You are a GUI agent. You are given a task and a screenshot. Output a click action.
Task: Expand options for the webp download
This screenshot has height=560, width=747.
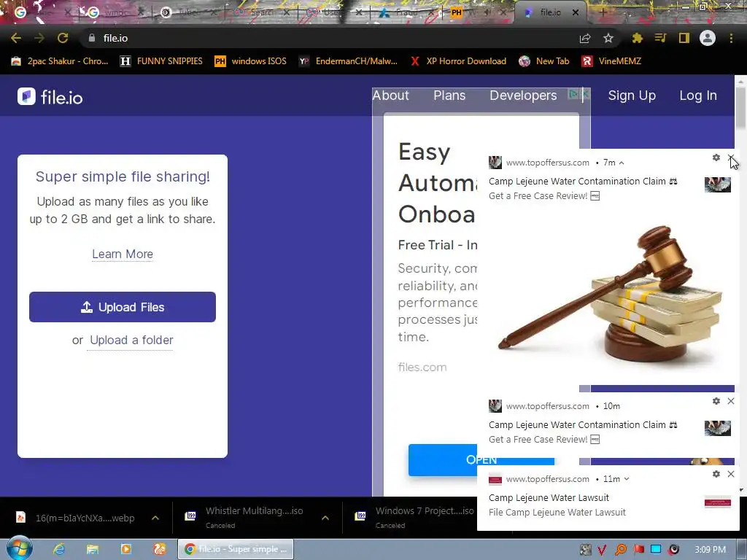155,518
